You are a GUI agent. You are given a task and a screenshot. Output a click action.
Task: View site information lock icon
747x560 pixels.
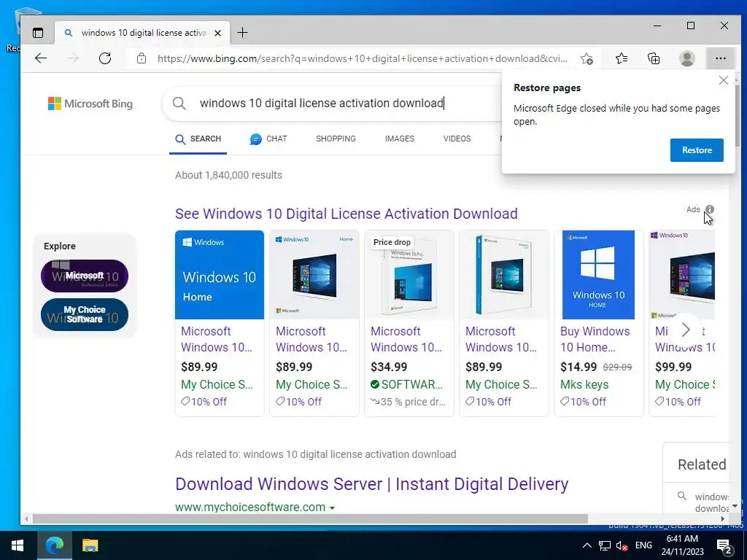[x=141, y=58]
